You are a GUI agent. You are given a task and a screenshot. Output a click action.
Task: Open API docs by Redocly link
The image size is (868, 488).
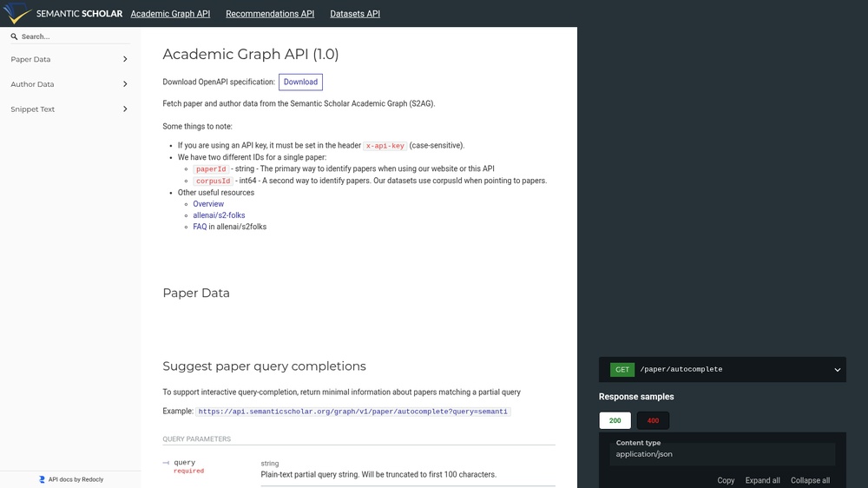point(71,479)
